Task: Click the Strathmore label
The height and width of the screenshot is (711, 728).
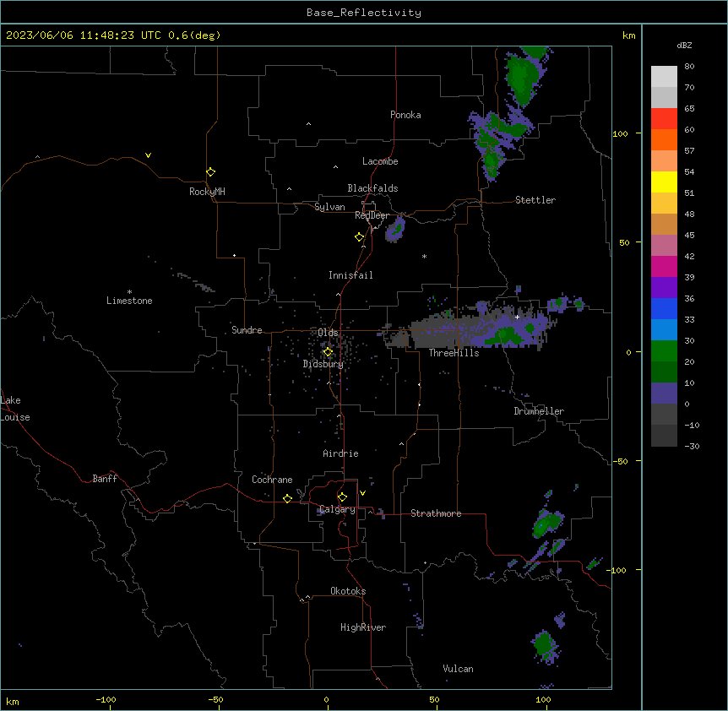Action: (436, 513)
